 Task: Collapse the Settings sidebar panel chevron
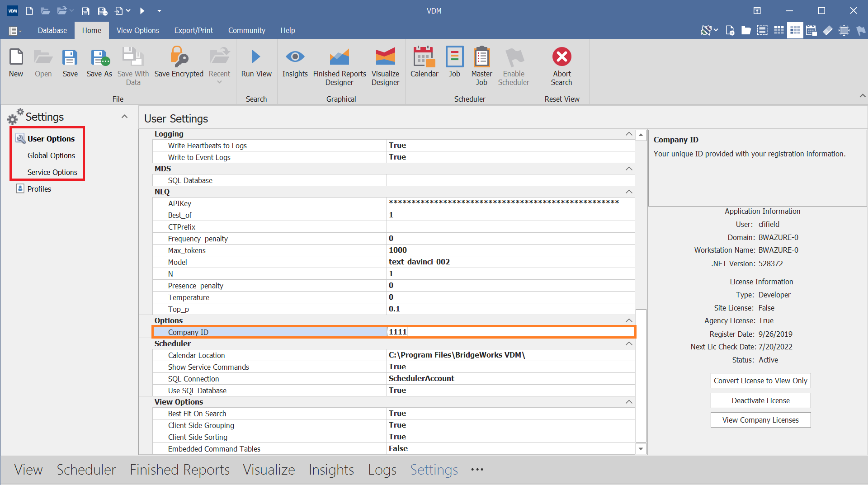click(124, 117)
